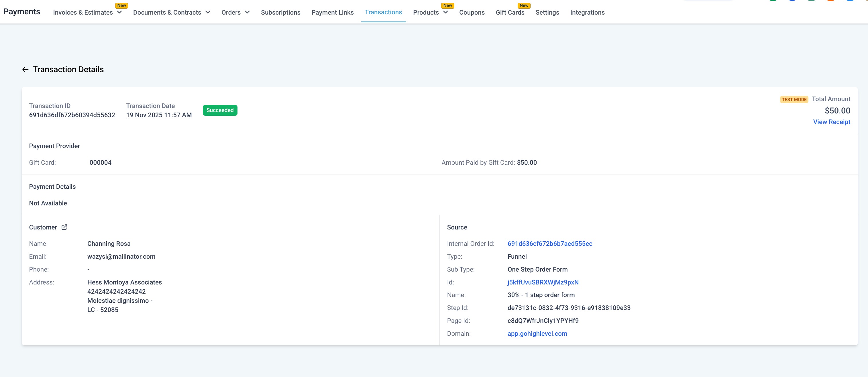Click the One Step Order Form sub type
868x377 pixels.
pos(537,269)
